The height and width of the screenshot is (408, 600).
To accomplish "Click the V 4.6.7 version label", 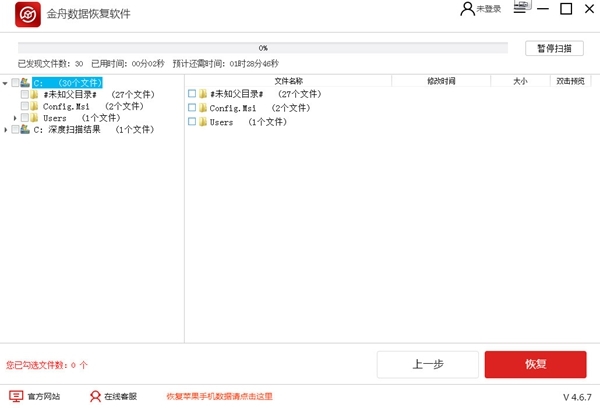I will tap(577, 397).
